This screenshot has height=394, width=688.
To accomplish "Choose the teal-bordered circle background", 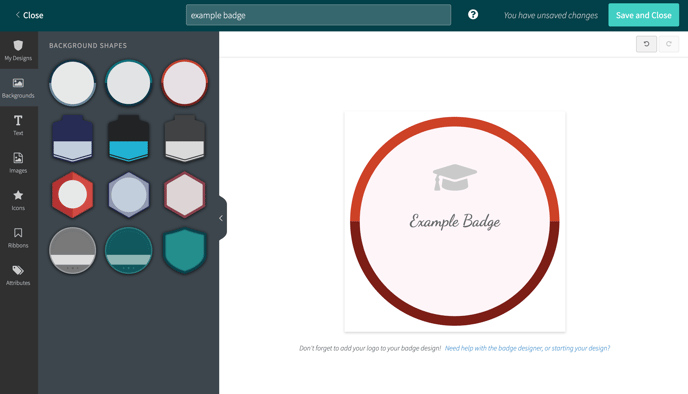I will (129, 83).
